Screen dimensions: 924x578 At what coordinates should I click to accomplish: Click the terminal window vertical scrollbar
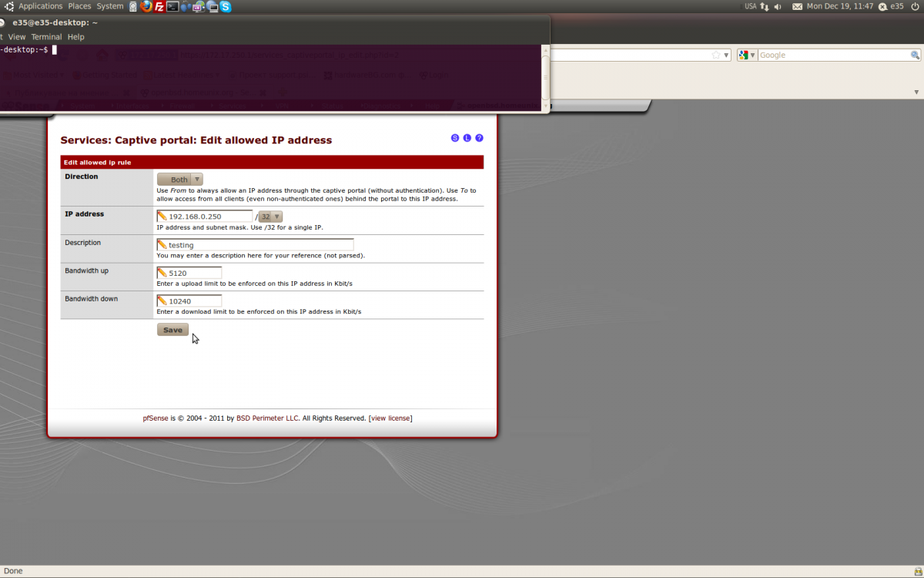[545, 77]
